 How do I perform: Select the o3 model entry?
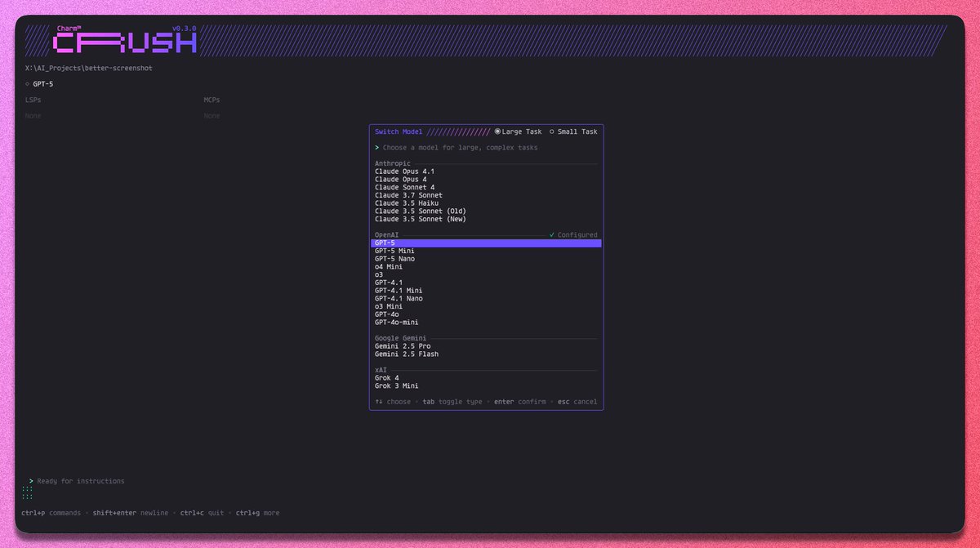point(379,274)
